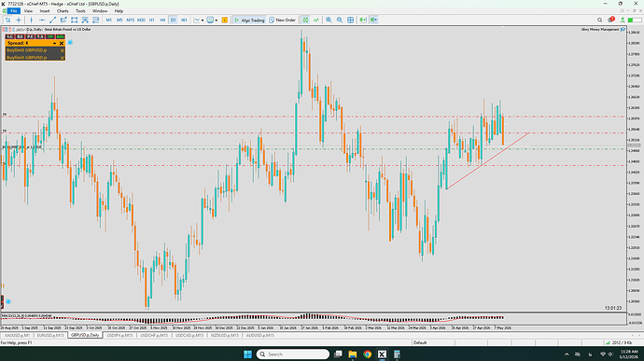The height and width of the screenshot is (361, 644).
Task: Open the Window menu
Action: click(x=100, y=11)
